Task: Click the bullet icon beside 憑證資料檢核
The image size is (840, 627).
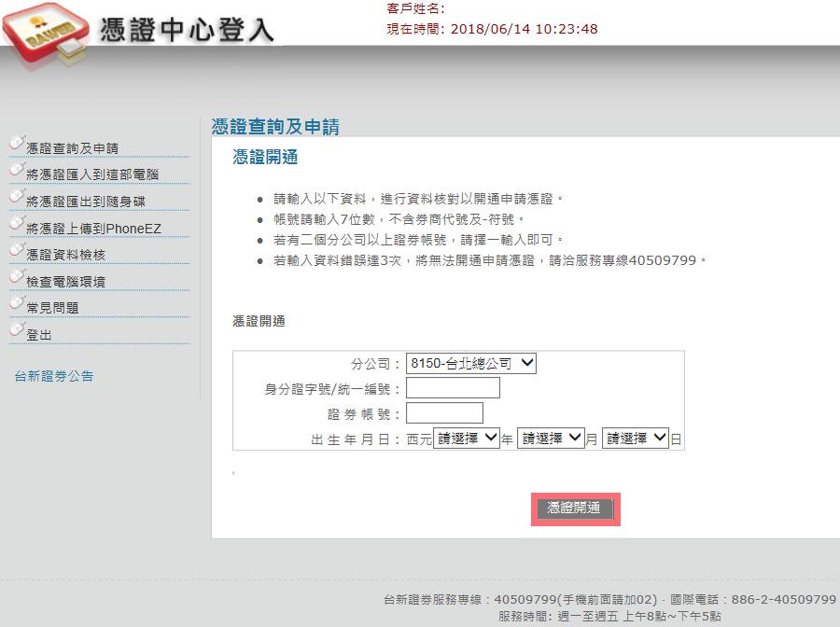Action: click(17, 249)
